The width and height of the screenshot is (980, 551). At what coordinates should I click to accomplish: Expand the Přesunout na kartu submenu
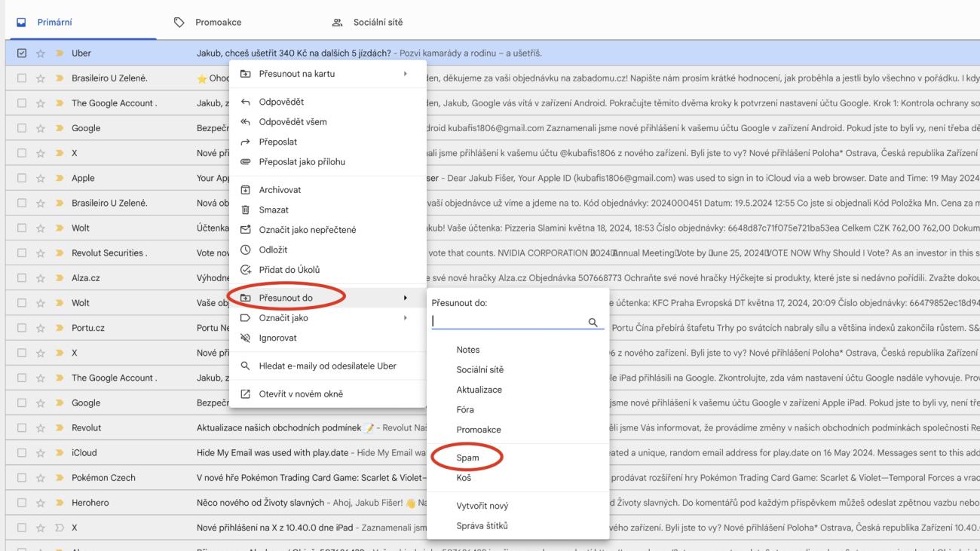(327, 74)
